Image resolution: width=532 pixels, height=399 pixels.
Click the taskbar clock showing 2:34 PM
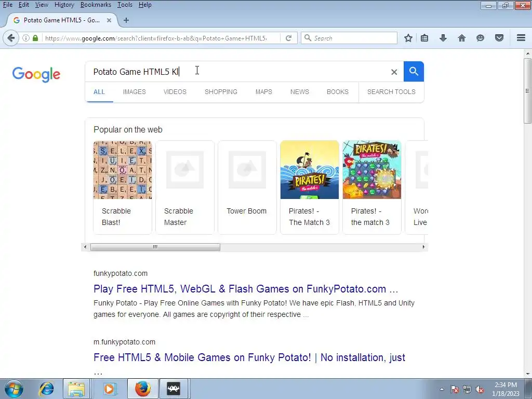[x=506, y=385]
